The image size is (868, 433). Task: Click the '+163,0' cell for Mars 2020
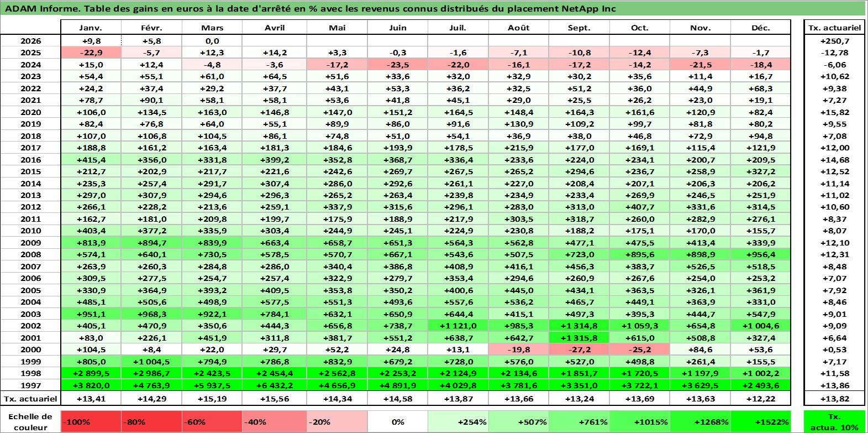pos(212,112)
